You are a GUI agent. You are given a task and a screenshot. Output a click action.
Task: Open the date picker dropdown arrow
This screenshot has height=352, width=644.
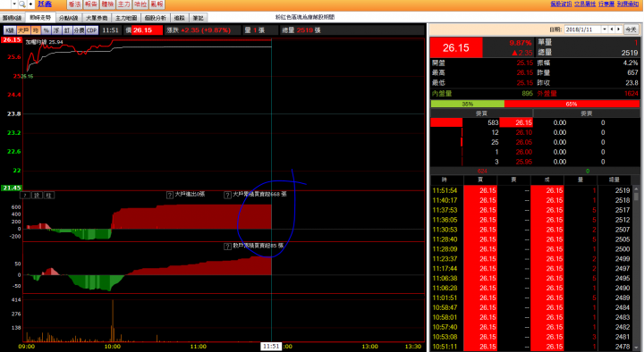point(605,29)
